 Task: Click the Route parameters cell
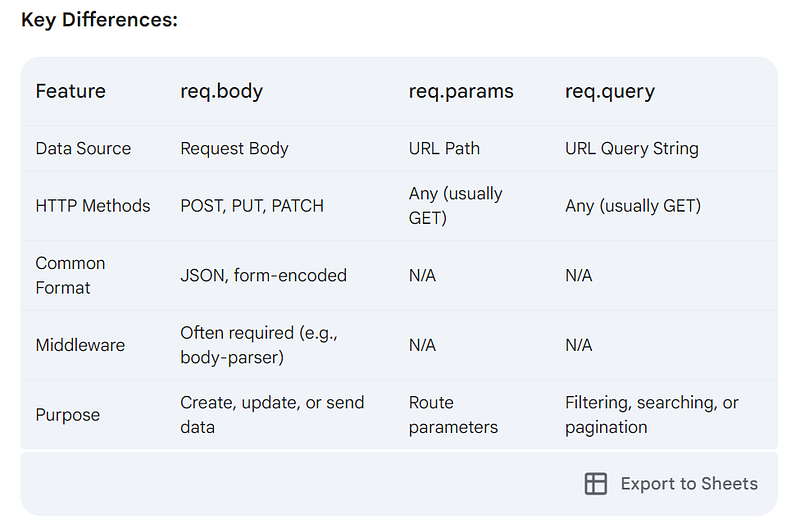pyautogui.click(x=453, y=415)
